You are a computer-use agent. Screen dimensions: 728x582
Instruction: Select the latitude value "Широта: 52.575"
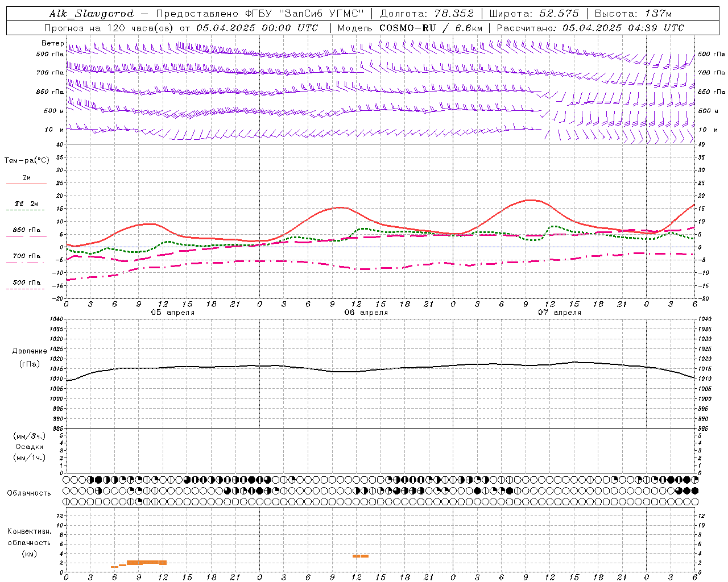click(x=534, y=14)
